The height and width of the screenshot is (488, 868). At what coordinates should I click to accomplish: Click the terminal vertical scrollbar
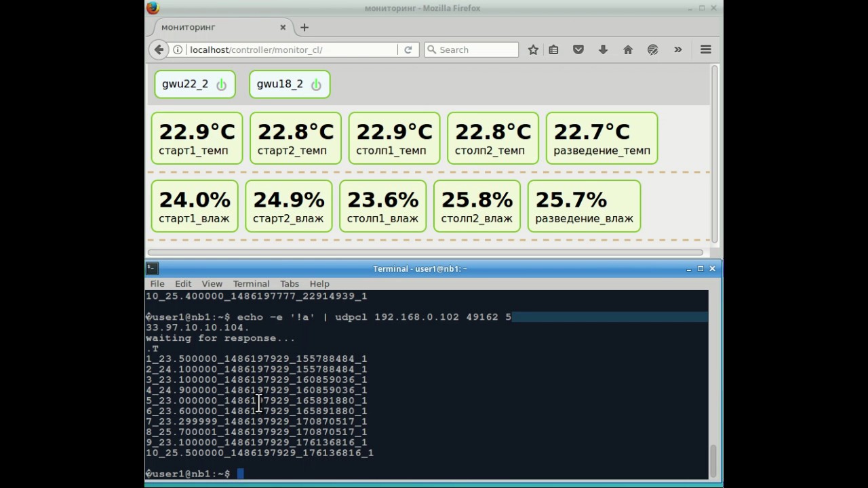point(713,461)
